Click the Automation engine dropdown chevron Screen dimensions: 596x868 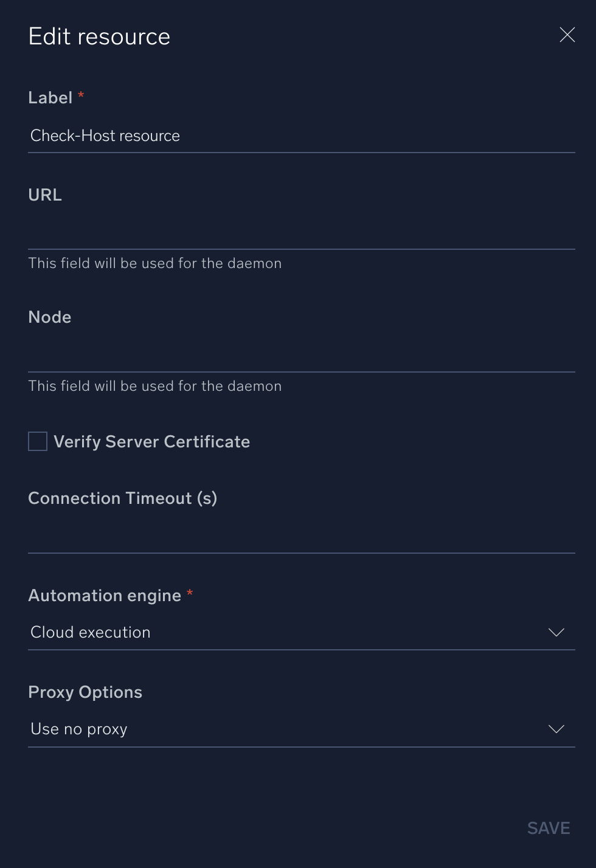click(556, 632)
